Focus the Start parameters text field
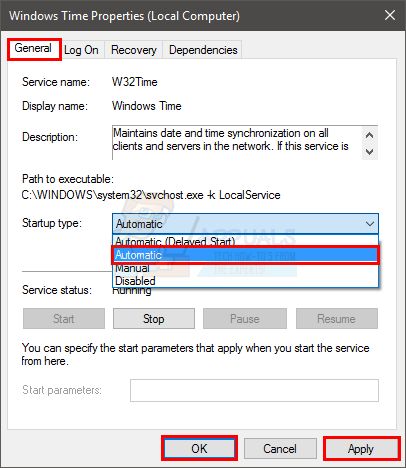Image resolution: width=406 pixels, height=468 pixels. pos(254,390)
